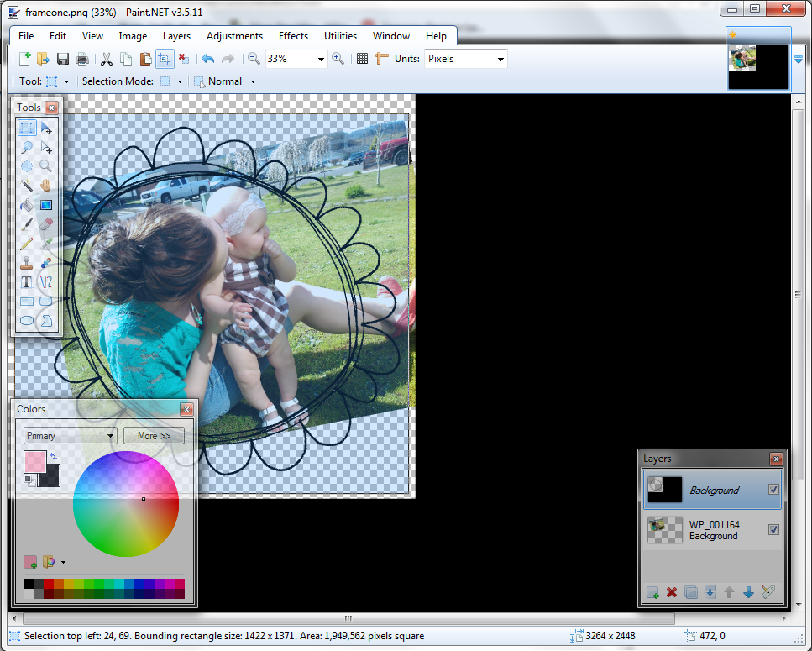The image size is (812, 651).
Task: Toggle visibility of WP_001164 layer
Action: (773, 529)
